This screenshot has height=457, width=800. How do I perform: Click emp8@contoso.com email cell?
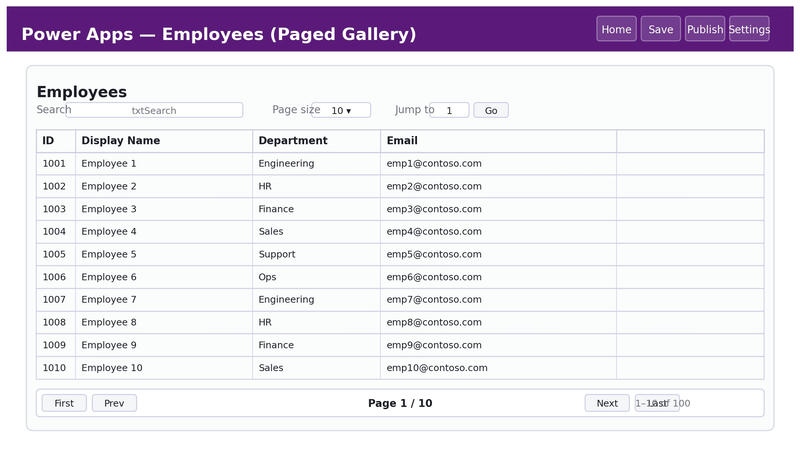[x=498, y=322]
